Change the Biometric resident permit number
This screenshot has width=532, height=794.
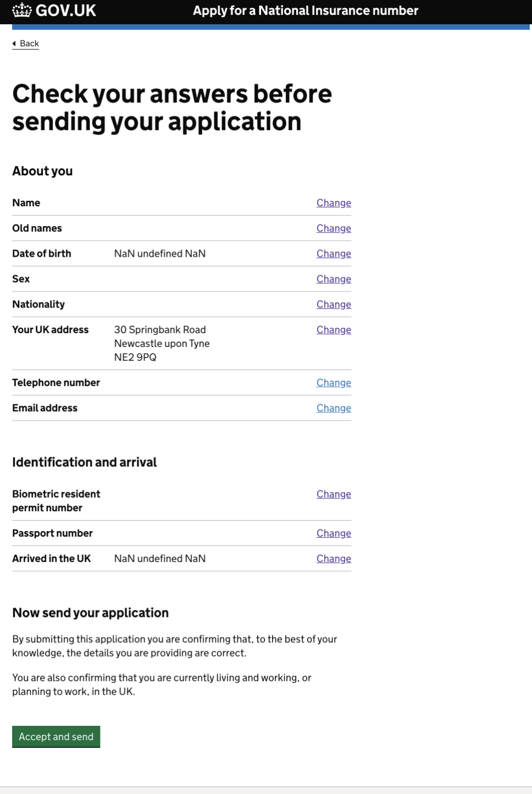click(x=334, y=494)
